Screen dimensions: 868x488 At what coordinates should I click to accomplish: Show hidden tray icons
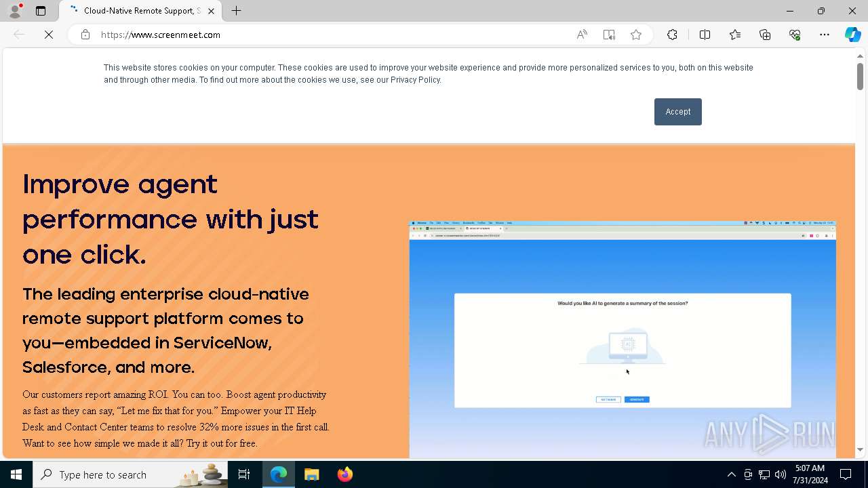[x=731, y=474]
